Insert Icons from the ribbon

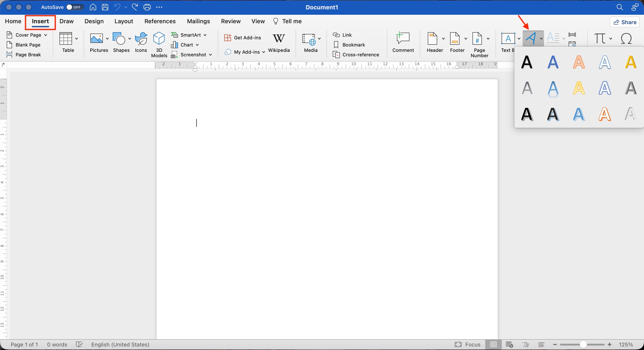tap(141, 42)
